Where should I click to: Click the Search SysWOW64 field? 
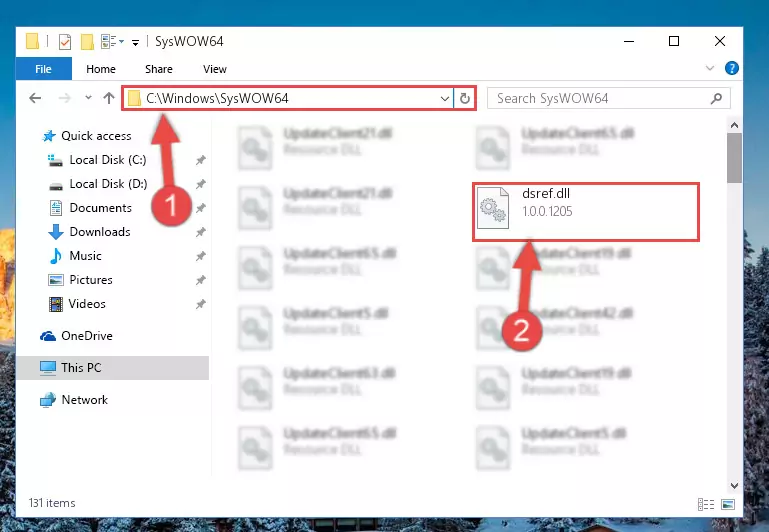coord(608,99)
